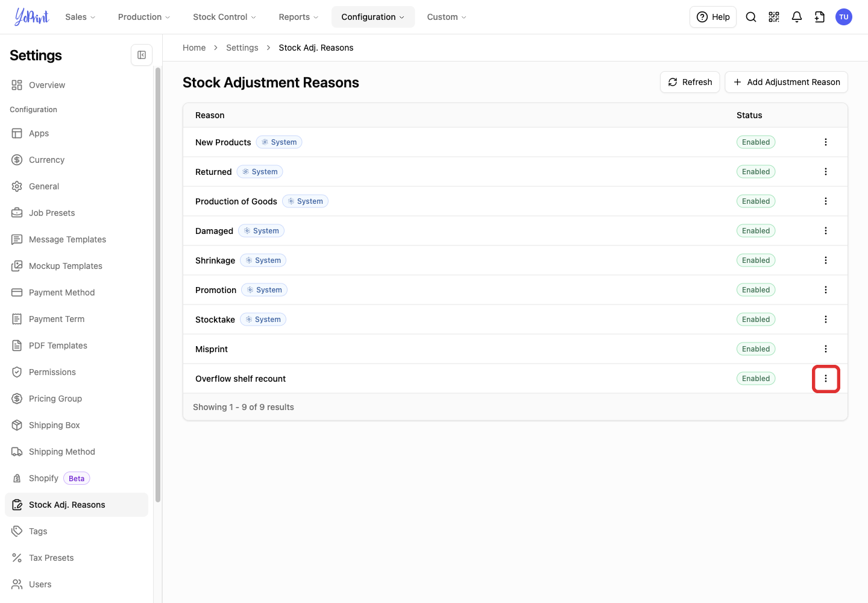Expand the Configuration menu
The image size is (868, 603).
pyautogui.click(x=373, y=17)
